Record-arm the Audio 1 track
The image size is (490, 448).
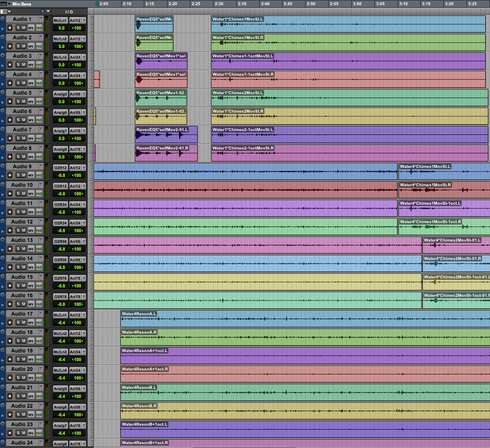(10, 27)
